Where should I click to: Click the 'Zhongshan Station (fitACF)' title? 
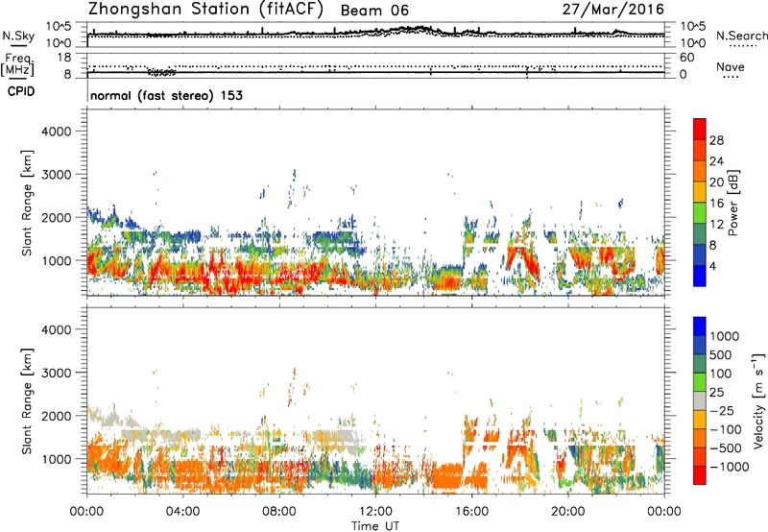[205, 10]
